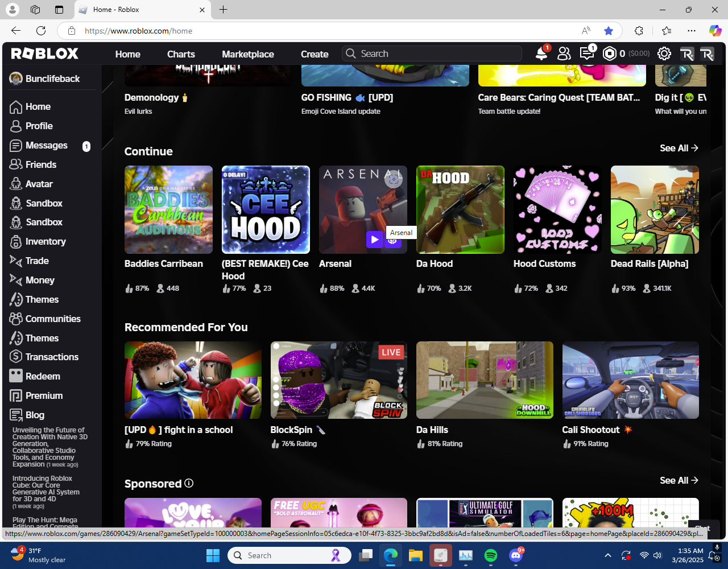Viewport: 728px width, 569px height.
Task: Click the Roblox Search field
Action: pyautogui.click(x=432, y=53)
